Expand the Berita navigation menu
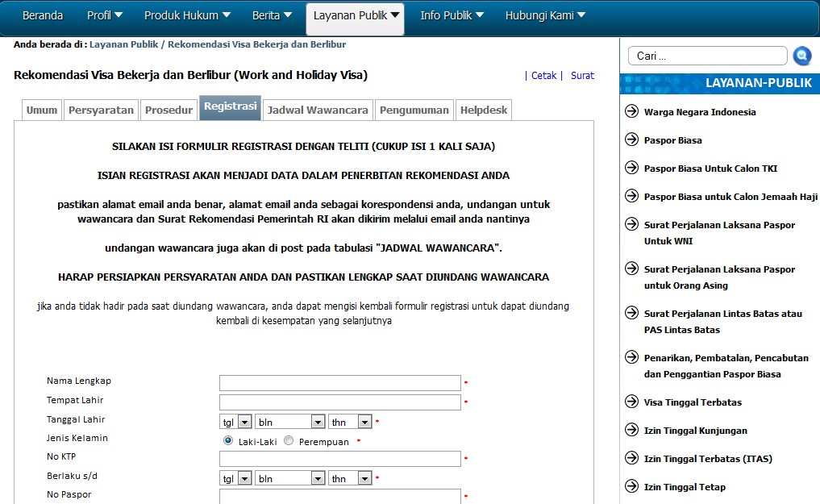Image resolution: width=820 pixels, height=504 pixels. pyautogui.click(x=272, y=15)
